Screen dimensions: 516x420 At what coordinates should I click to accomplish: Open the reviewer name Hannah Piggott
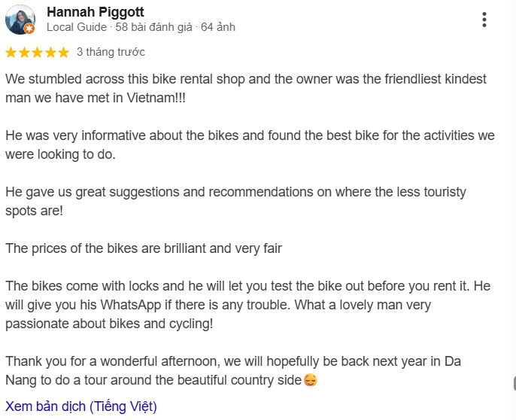95,12
